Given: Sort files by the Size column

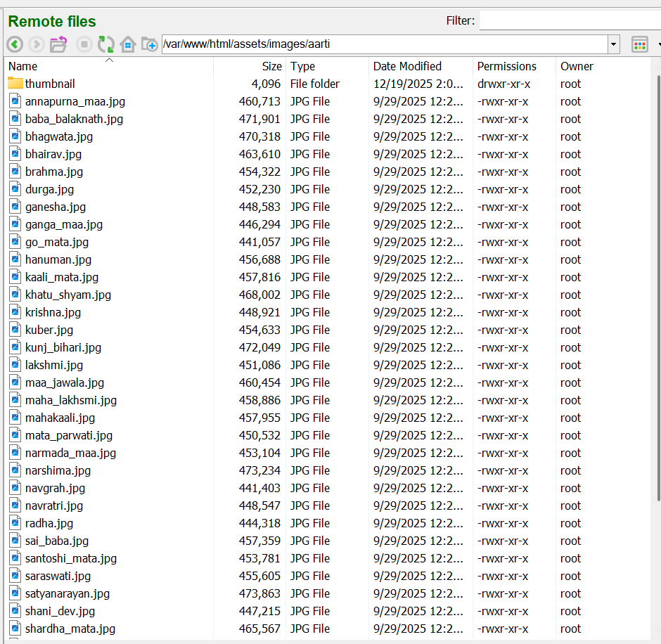Looking at the screenshot, I should [249, 66].
